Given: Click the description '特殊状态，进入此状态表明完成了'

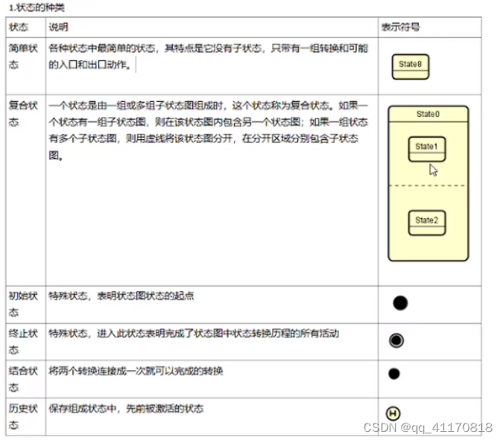Looking at the screenshot, I should tap(194, 333).
